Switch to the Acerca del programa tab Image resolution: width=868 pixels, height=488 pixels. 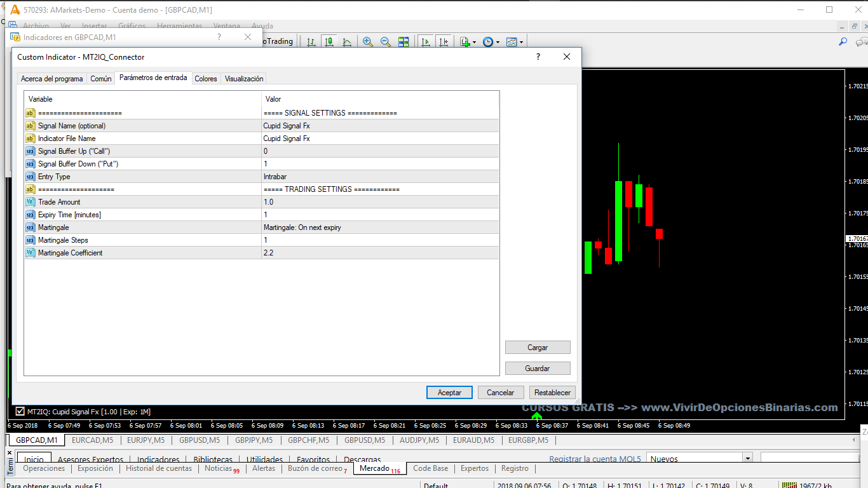52,79
